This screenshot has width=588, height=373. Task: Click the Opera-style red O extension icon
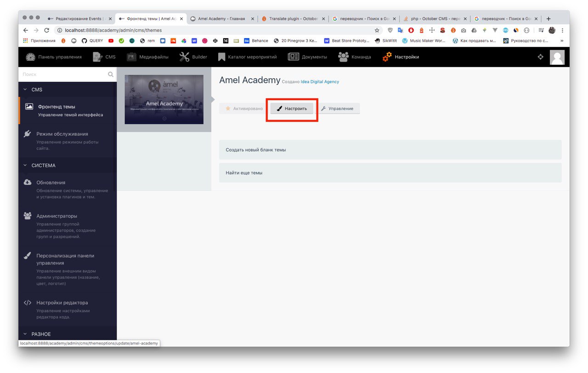coord(411,30)
